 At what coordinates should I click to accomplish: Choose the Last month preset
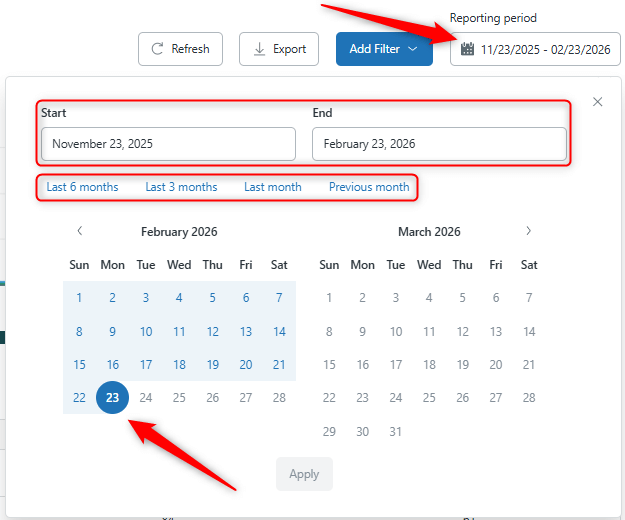point(273,187)
